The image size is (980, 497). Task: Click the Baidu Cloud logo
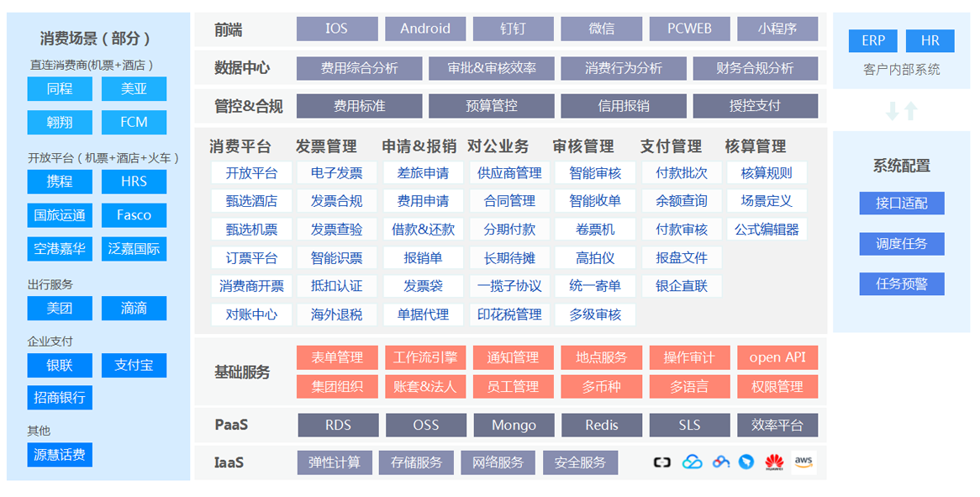pyautogui.click(x=720, y=463)
